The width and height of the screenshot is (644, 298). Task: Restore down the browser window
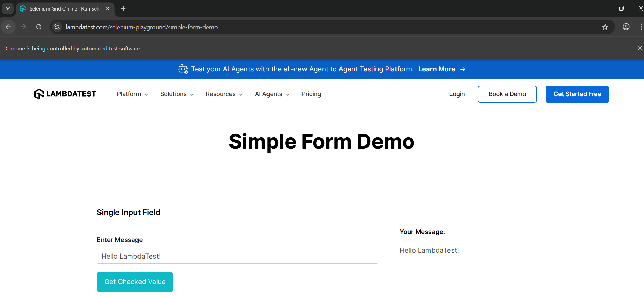tap(621, 8)
